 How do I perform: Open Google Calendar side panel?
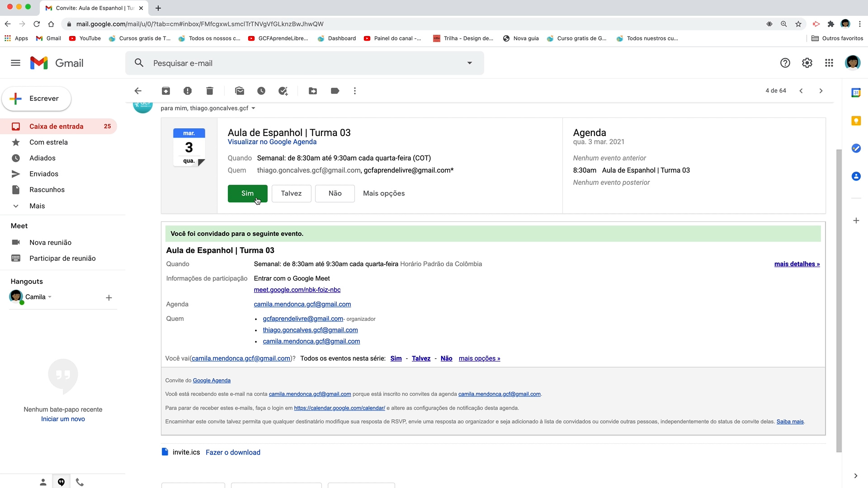[x=856, y=93]
